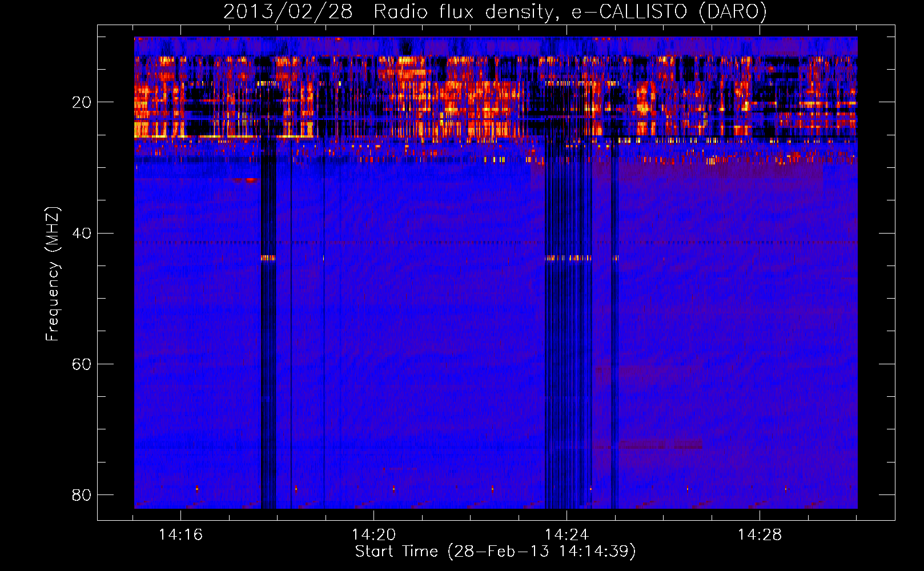Click the 14:20 time tick label
This screenshot has width=924, height=571.
pyautogui.click(x=373, y=534)
